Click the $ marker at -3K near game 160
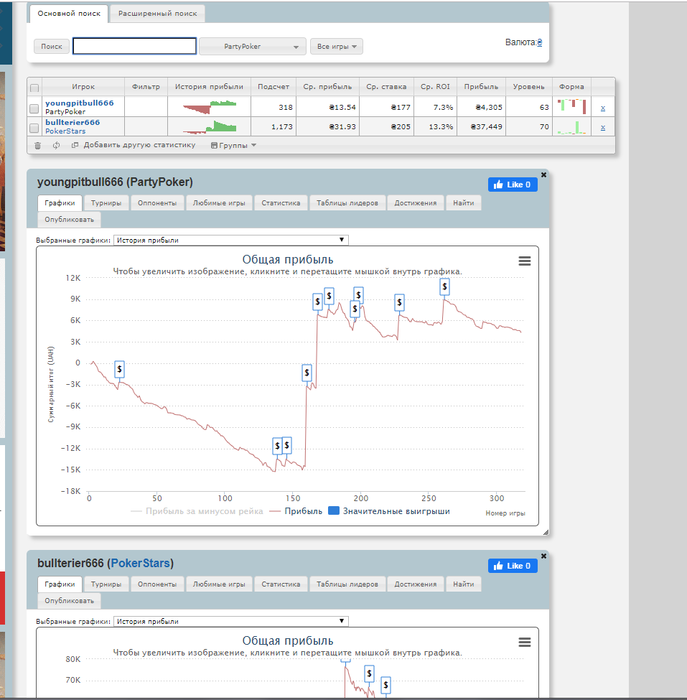The image size is (687, 700). tap(307, 373)
